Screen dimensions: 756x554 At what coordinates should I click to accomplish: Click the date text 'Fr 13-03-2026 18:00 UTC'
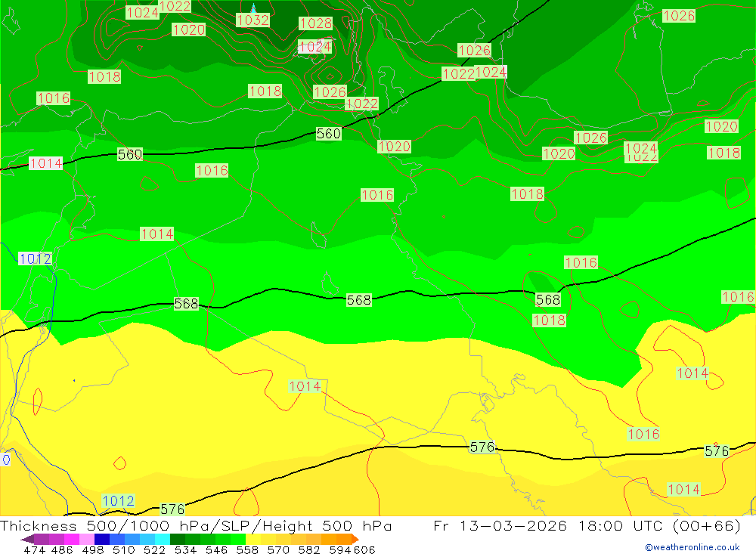click(x=549, y=526)
